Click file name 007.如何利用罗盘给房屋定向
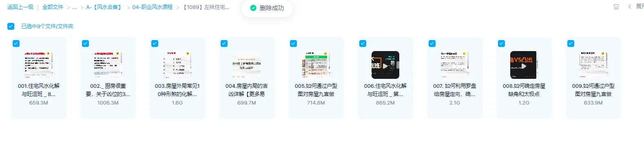The height and width of the screenshot is (163, 644). pyautogui.click(x=455, y=90)
